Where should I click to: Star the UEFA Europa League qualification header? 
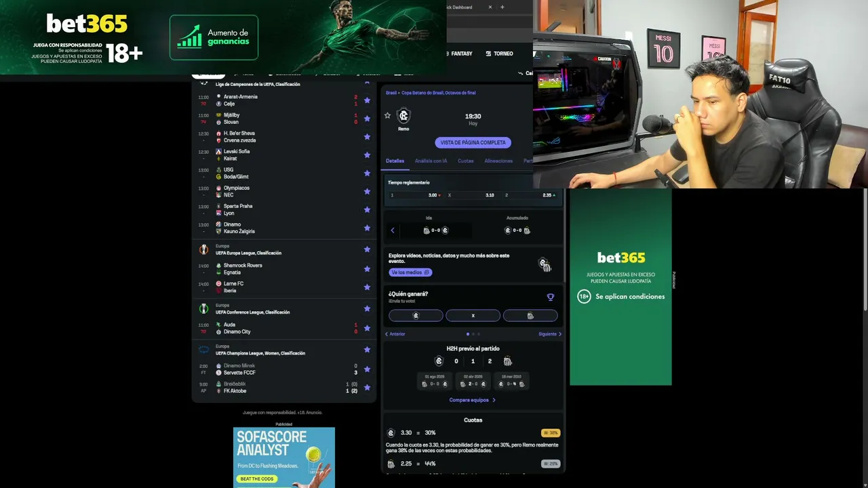[367, 249]
